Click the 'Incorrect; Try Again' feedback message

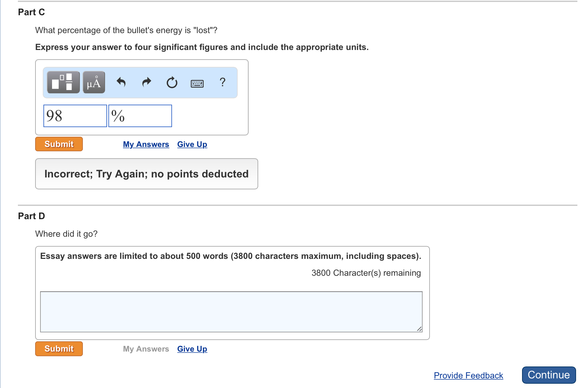point(147,174)
